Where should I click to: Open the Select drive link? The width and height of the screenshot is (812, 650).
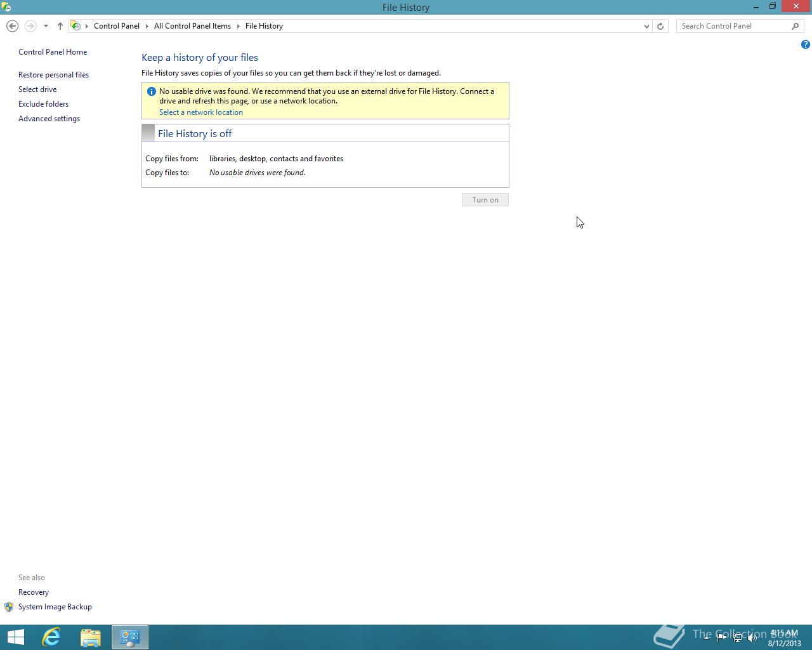[37, 90]
